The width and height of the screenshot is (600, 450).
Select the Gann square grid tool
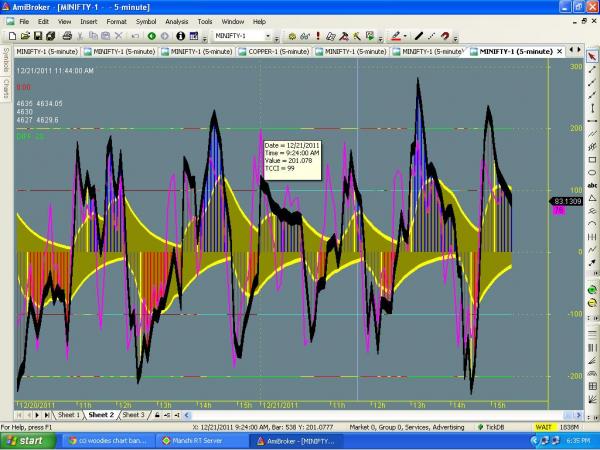pyautogui.click(x=592, y=386)
